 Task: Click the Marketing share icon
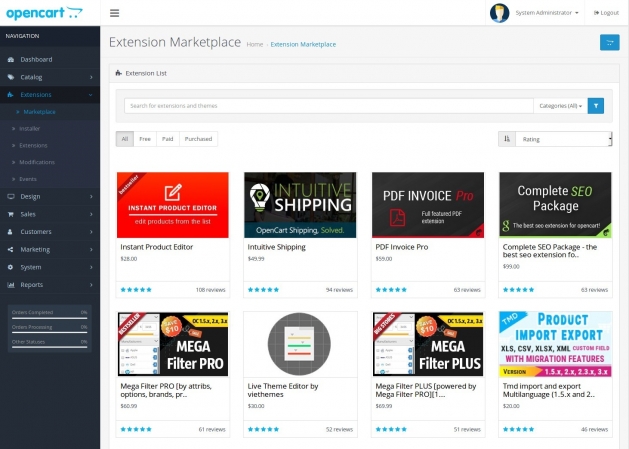[11, 250]
